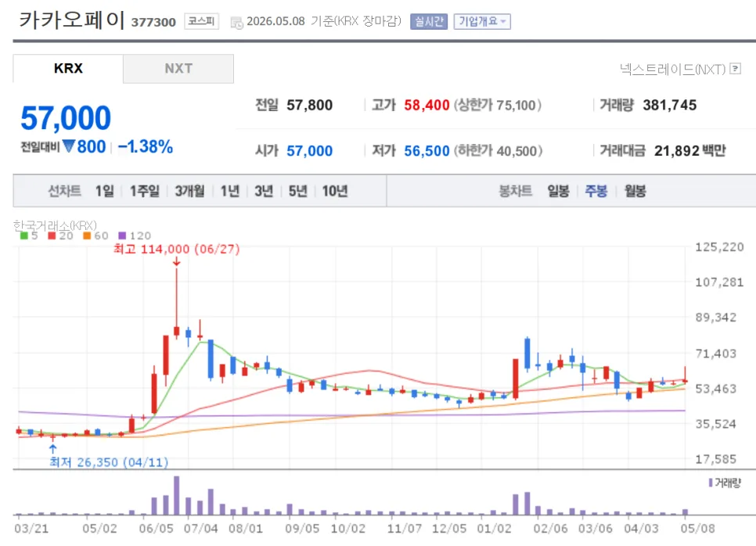Click the orange 60 moving-average legend swatch
The width and height of the screenshot is (756, 546).
click(87, 235)
